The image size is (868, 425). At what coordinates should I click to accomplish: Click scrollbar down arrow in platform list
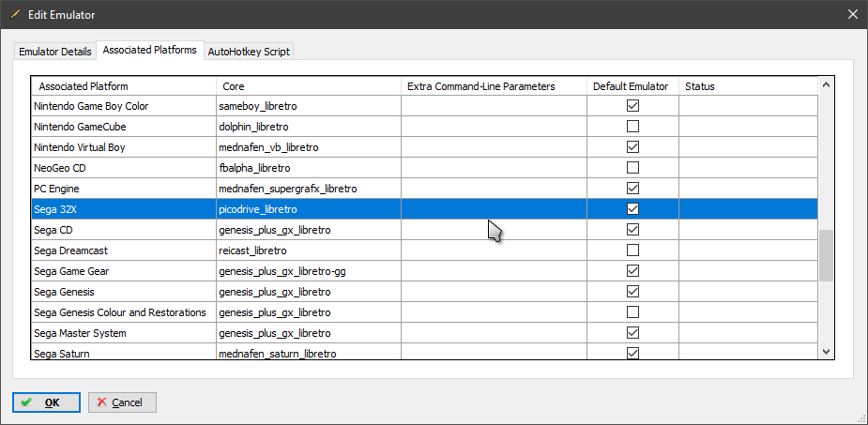coord(826,352)
